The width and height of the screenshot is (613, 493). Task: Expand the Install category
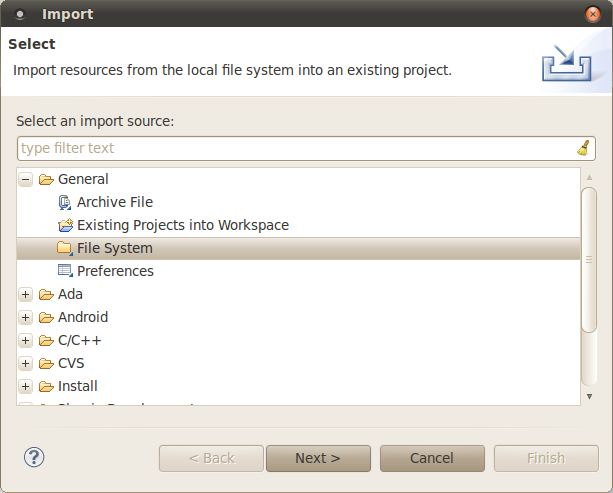pyautogui.click(x=25, y=387)
